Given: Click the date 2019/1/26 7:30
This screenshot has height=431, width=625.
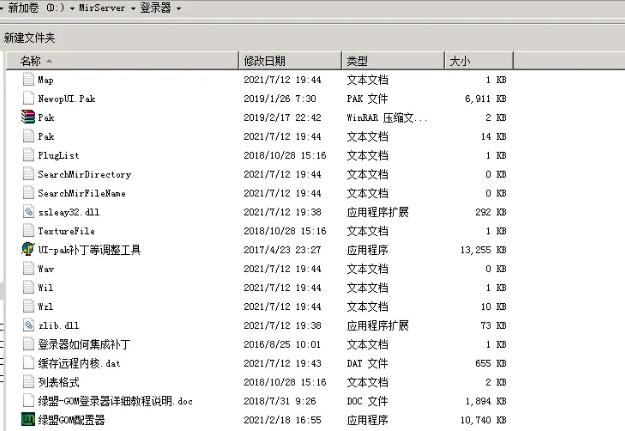Looking at the screenshot, I should [x=280, y=98].
